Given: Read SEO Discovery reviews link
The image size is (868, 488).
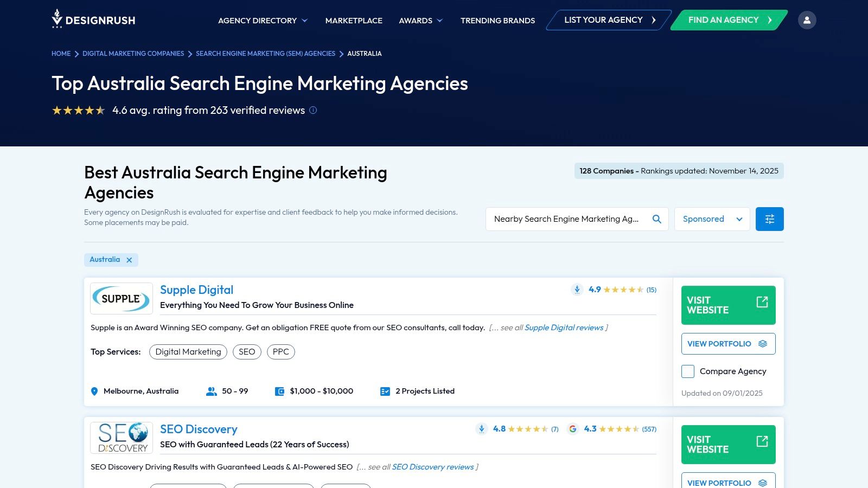Looking at the screenshot, I should 433,467.
